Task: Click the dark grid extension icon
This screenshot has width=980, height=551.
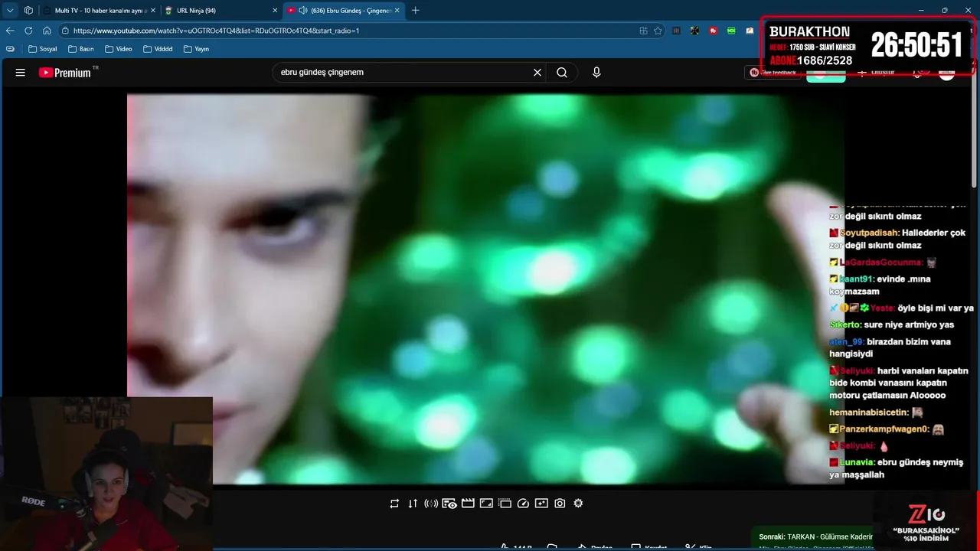Action: tap(676, 31)
